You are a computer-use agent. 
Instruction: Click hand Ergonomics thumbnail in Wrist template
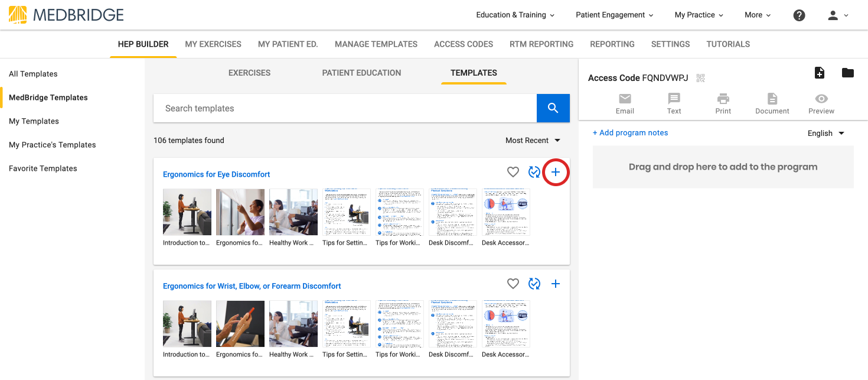pyautogui.click(x=240, y=324)
